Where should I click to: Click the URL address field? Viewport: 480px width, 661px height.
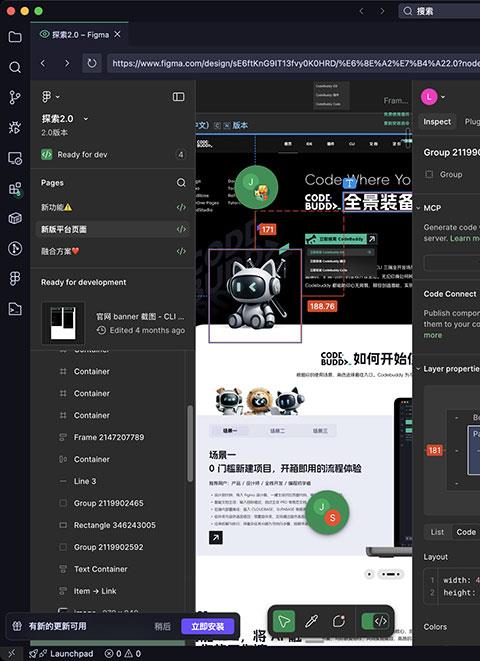(x=293, y=63)
